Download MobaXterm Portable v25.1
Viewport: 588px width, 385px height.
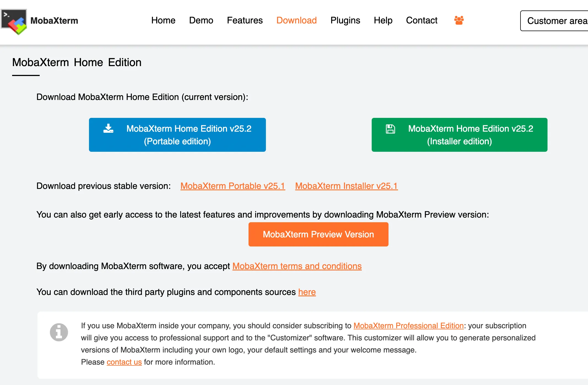click(233, 186)
